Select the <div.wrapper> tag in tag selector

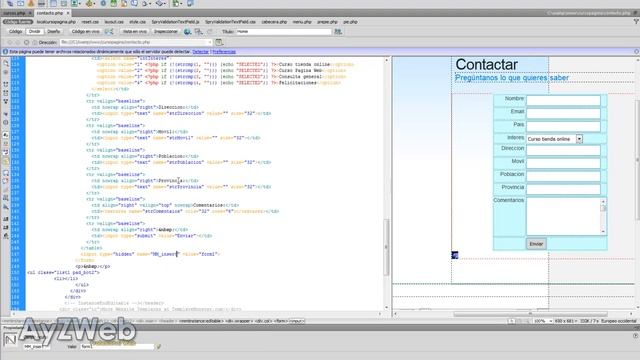pyautogui.click(x=239, y=321)
